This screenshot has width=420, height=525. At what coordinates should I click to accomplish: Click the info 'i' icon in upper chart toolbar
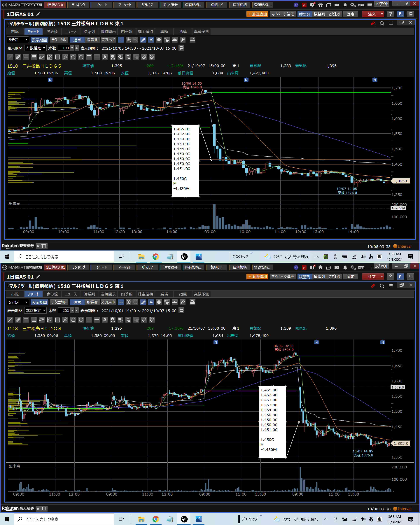(159, 40)
